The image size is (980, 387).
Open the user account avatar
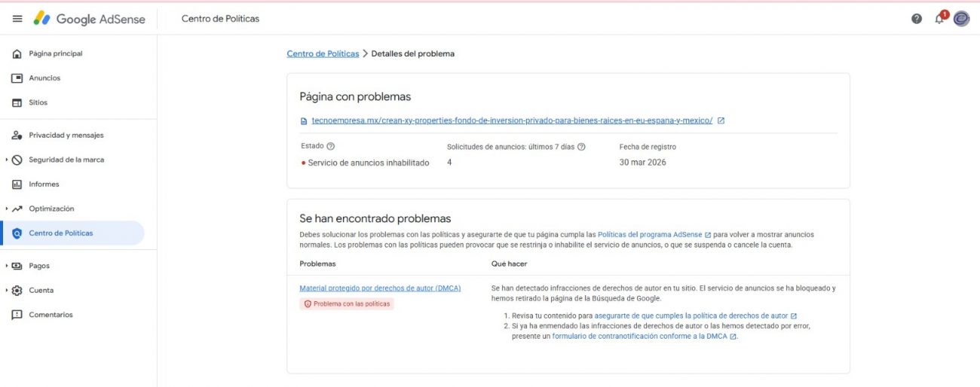click(961, 19)
